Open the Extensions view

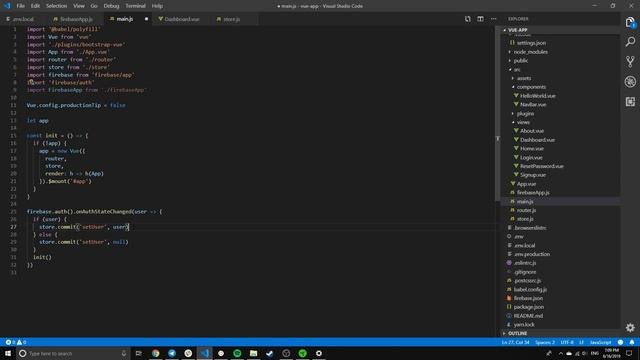(630, 101)
